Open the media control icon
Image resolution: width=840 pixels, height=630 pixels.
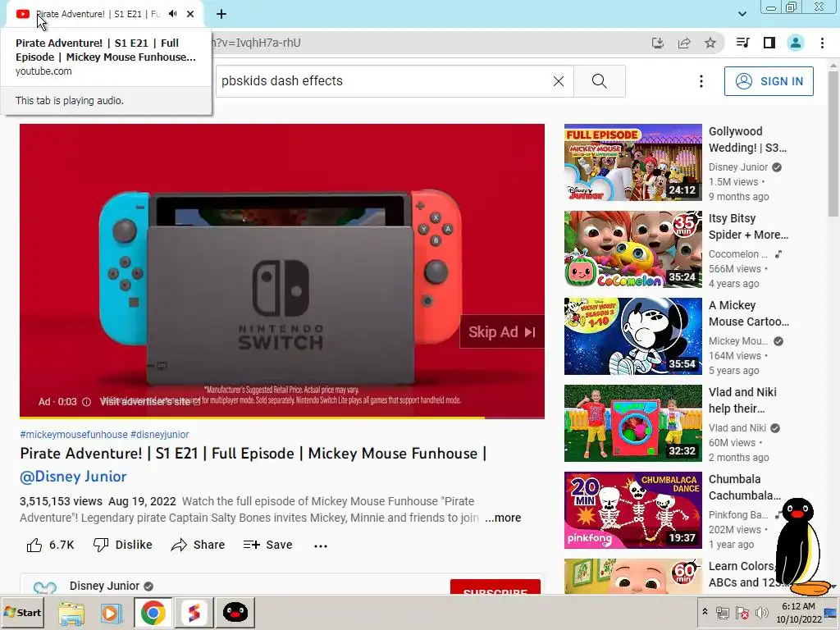[x=742, y=43]
